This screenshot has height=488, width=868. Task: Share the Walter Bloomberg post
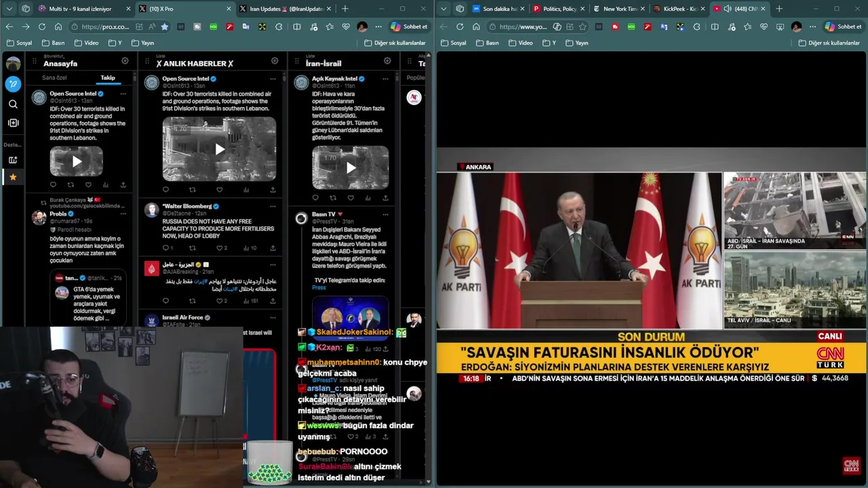pos(273,247)
